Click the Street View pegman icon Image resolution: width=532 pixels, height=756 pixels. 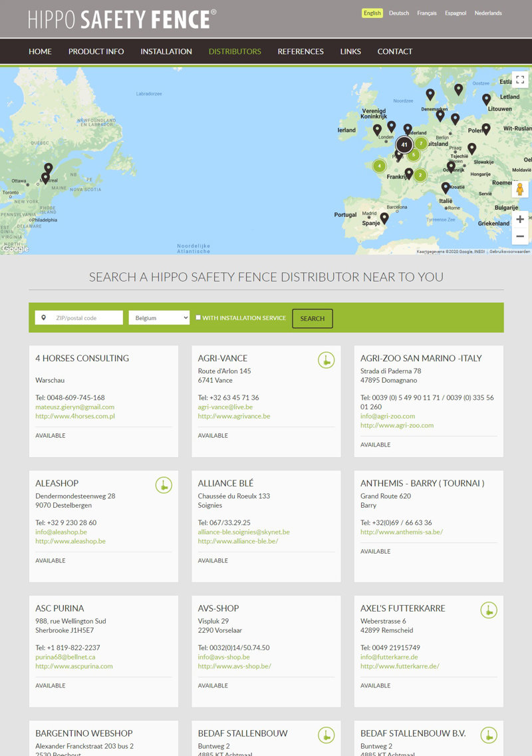click(x=520, y=189)
